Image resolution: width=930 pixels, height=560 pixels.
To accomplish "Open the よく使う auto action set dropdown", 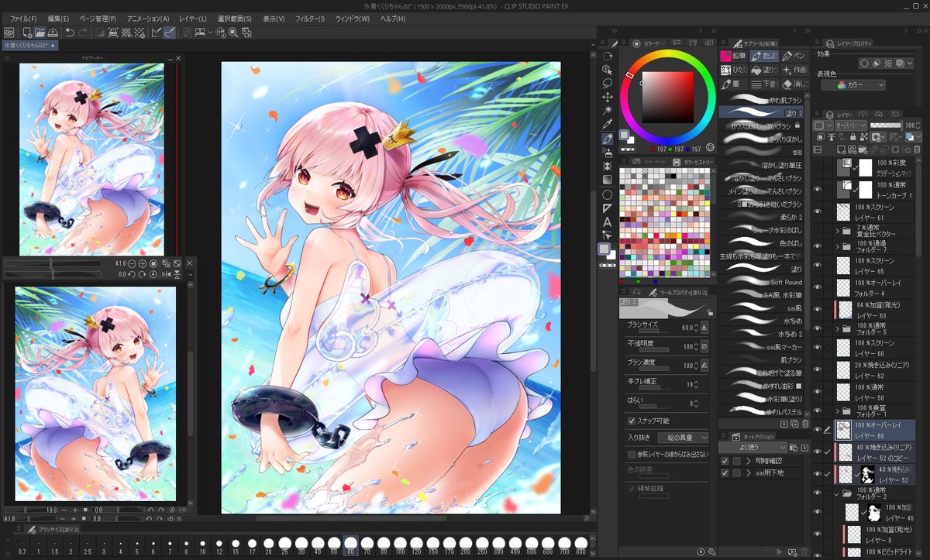I will tap(753, 448).
